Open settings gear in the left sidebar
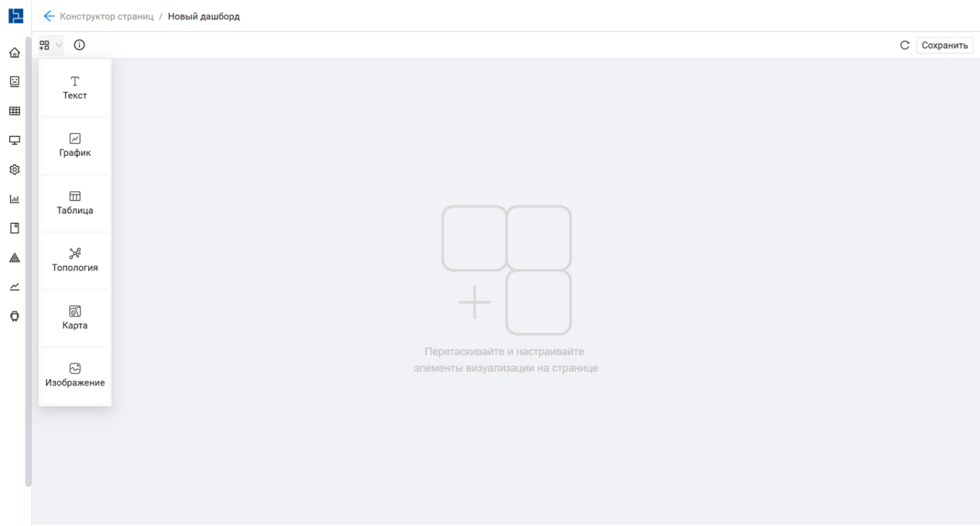The width and height of the screenshot is (980, 526). [14, 170]
